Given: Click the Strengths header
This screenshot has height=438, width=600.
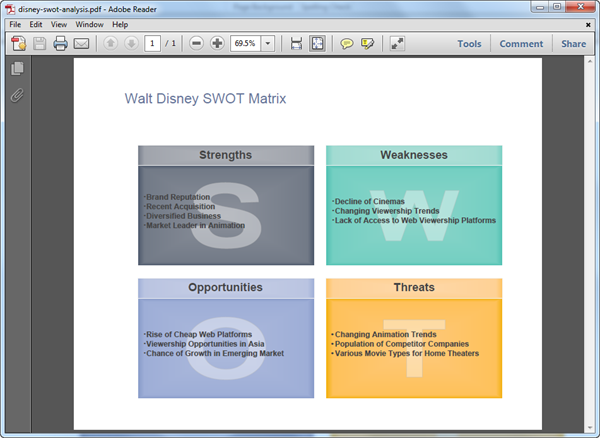Looking at the screenshot, I should 225,155.
